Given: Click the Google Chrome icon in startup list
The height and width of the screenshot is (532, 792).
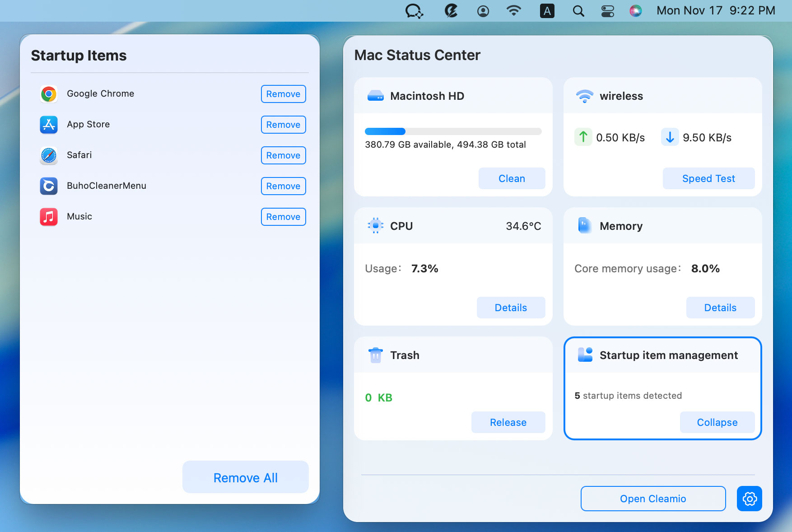Looking at the screenshot, I should [49, 94].
